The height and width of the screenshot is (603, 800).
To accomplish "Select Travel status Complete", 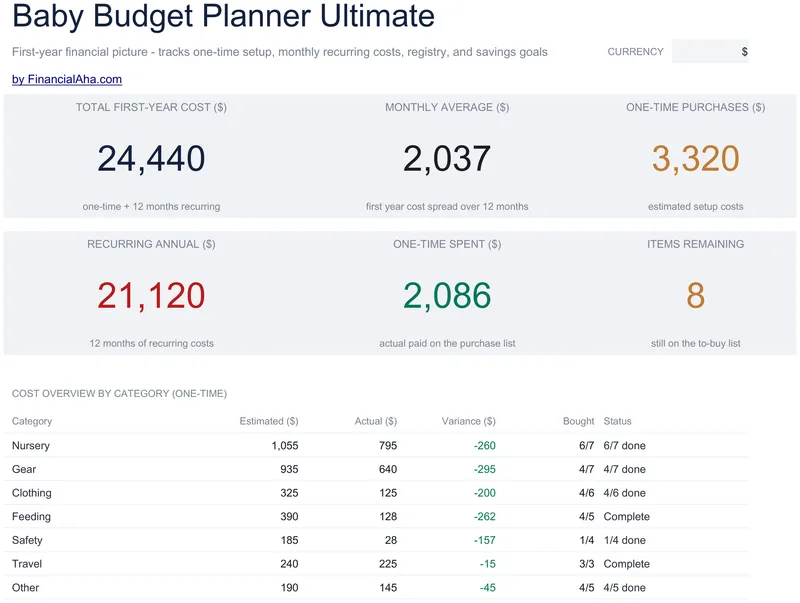I will (627, 564).
